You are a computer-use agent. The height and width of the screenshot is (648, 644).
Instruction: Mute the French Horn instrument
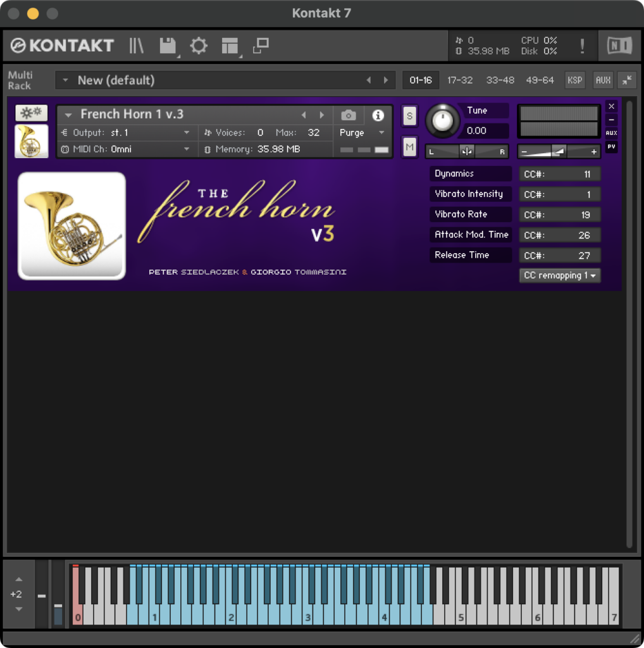(409, 147)
